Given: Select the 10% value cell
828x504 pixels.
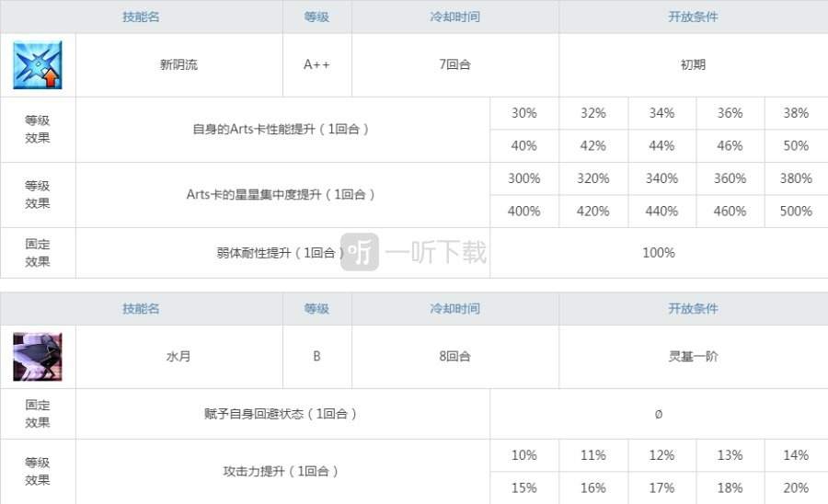Looking at the screenshot, I should [524, 455].
